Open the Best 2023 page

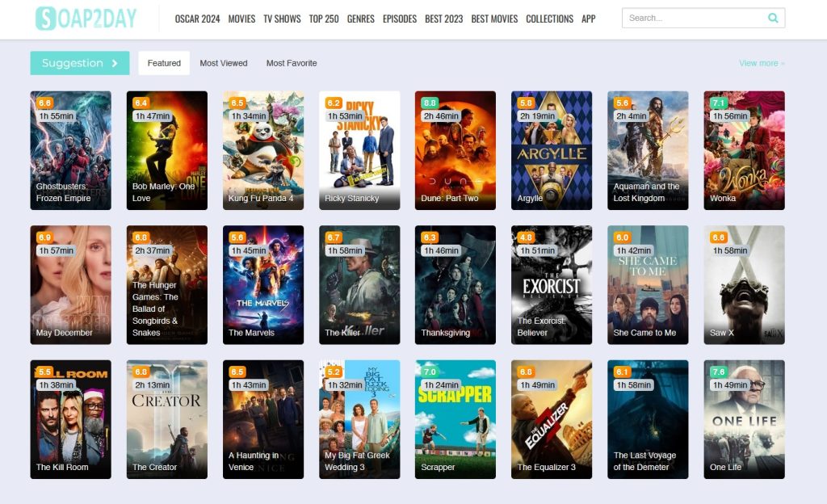pos(444,19)
